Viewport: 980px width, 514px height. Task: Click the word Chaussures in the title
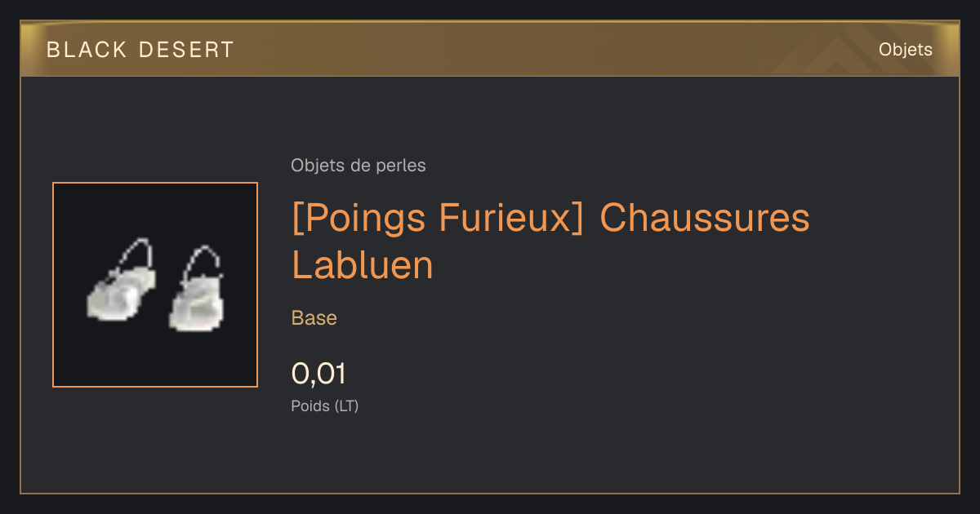pyautogui.click(x=704, y=218)
